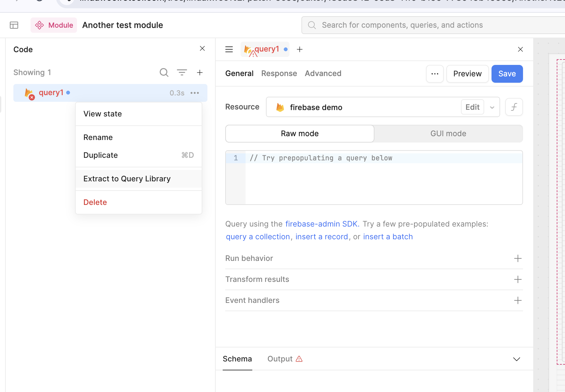The width and height of the screenshot is (565, 392).
Task: Switch to Raw mode
Action: tap(300, 134)
